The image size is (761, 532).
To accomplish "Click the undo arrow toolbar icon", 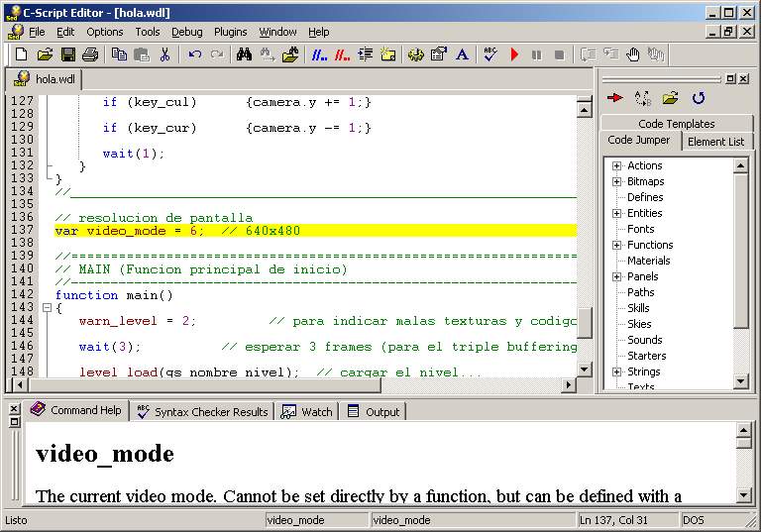I will (195, 54).
